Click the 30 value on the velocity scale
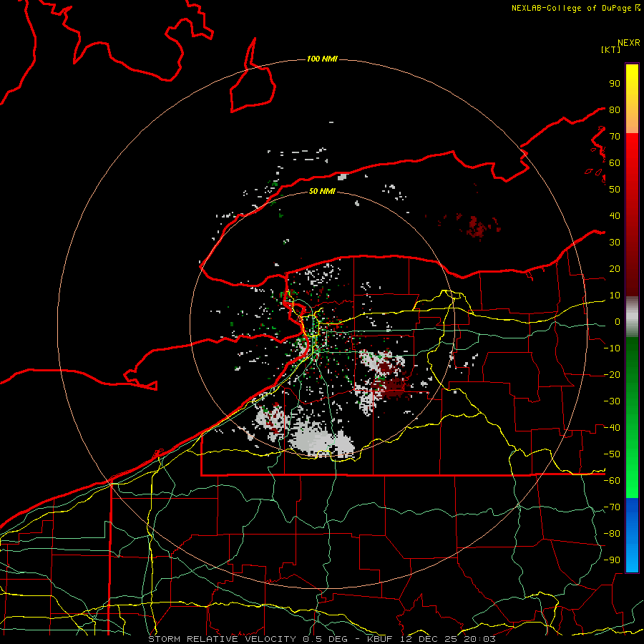Screen dimensions: 644x644 [615, 243]
